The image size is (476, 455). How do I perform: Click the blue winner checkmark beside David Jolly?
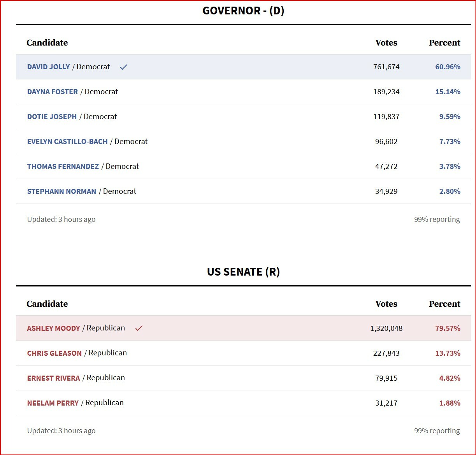tap(124, 67)
